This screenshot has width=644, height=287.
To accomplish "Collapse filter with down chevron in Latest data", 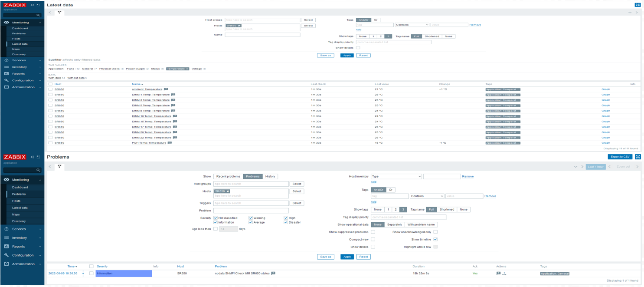I will point(630,13).
